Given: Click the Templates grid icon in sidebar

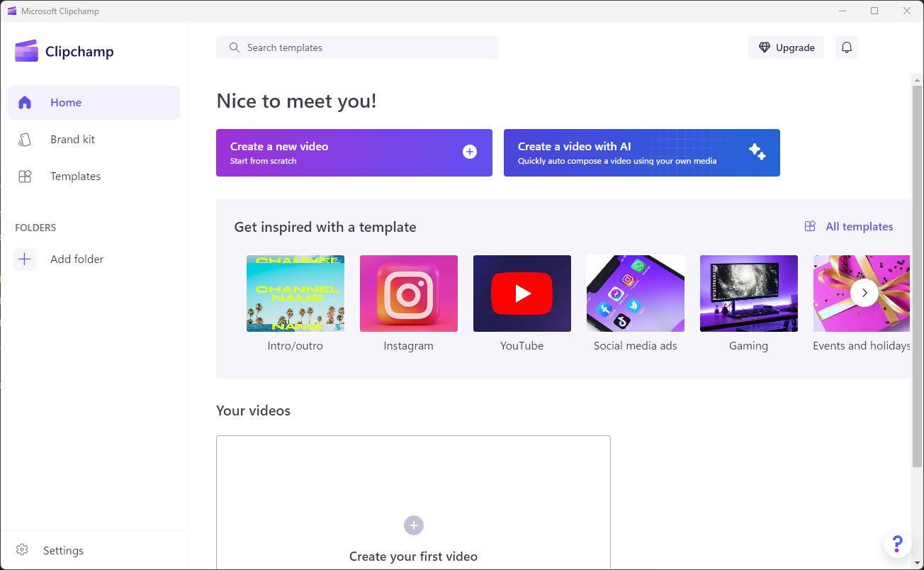Looking at the screenshot, I should (25, 177).
